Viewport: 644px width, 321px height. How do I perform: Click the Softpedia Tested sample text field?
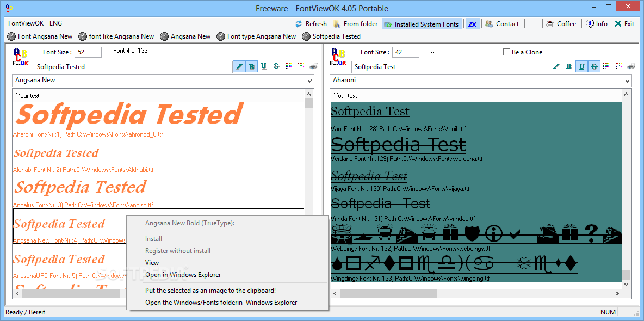click(x=133, y=66)
